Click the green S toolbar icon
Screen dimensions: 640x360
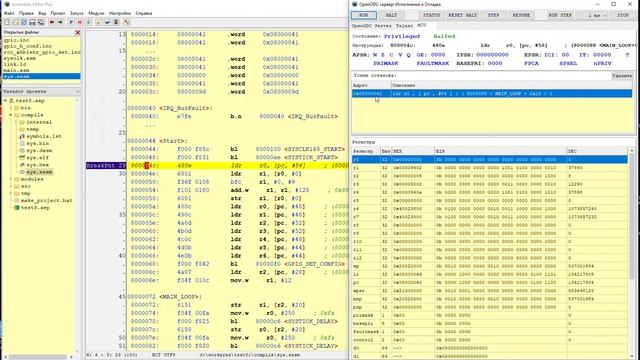88,22
